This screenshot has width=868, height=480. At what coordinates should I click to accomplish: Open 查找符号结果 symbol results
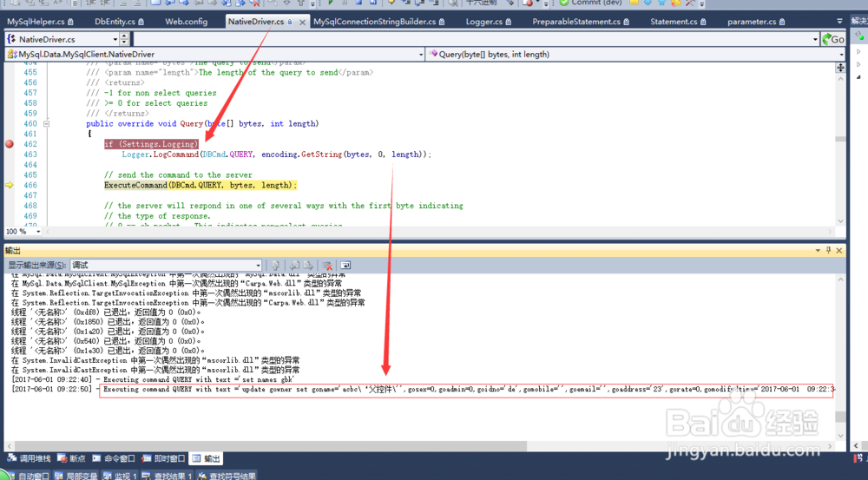(227, 476)
